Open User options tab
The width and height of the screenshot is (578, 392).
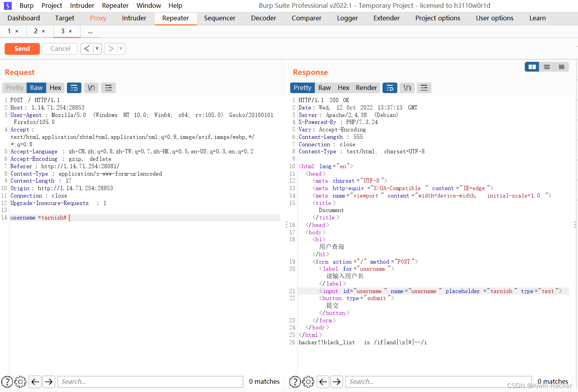pos(494,18)
